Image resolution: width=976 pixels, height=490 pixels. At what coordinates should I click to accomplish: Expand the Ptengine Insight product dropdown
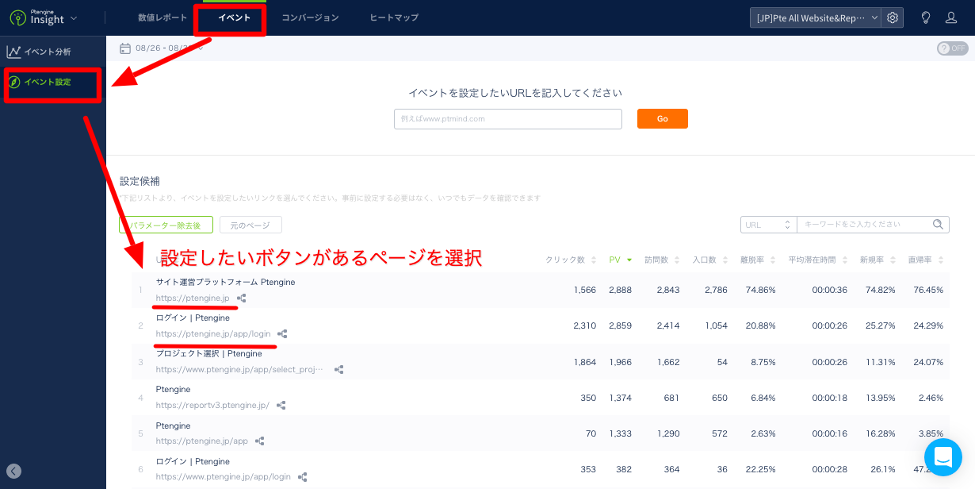[x=75, y=18]
